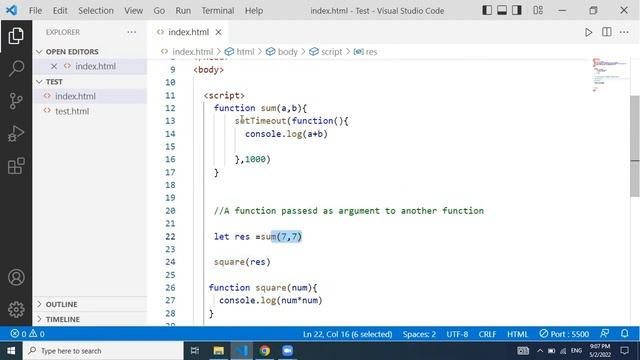Click the square(res) call on line 24

pos(242,262)
